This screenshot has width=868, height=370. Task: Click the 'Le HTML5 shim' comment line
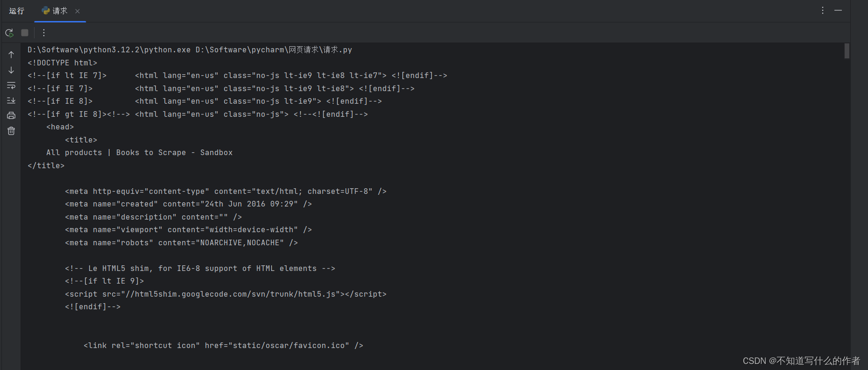200,268
